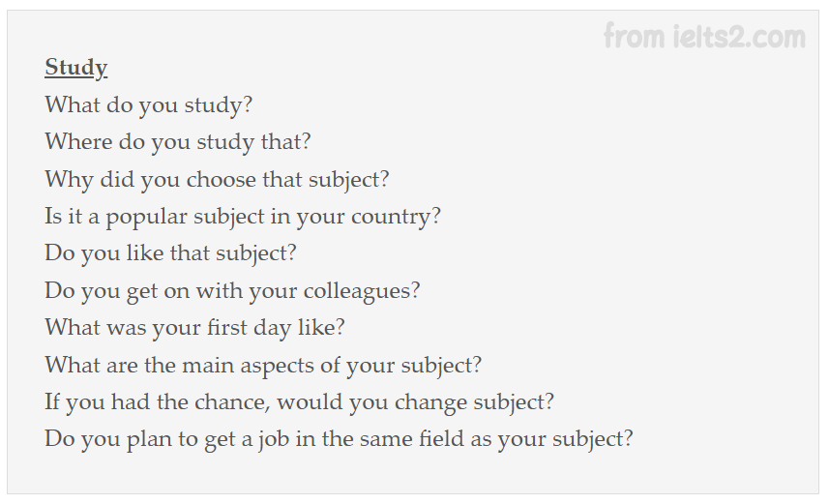Screen dimensions: 829x504
Task: Click 'What are the main aspects' question
Action: 263,366
